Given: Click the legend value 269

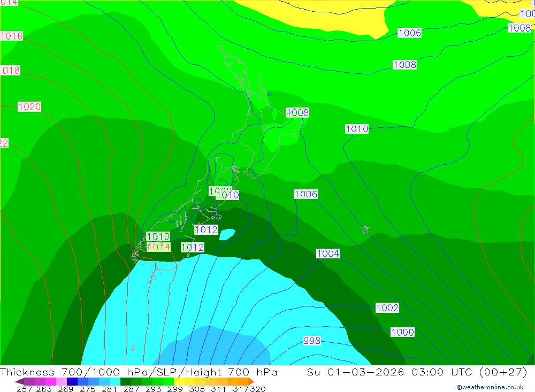Looking at the screenshot, I should coord(65,389).
